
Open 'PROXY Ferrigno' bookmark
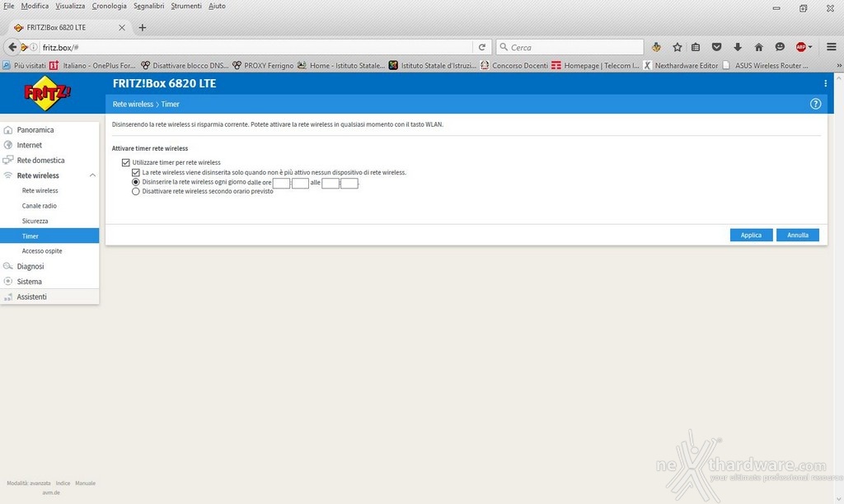(x=263, y=66)
